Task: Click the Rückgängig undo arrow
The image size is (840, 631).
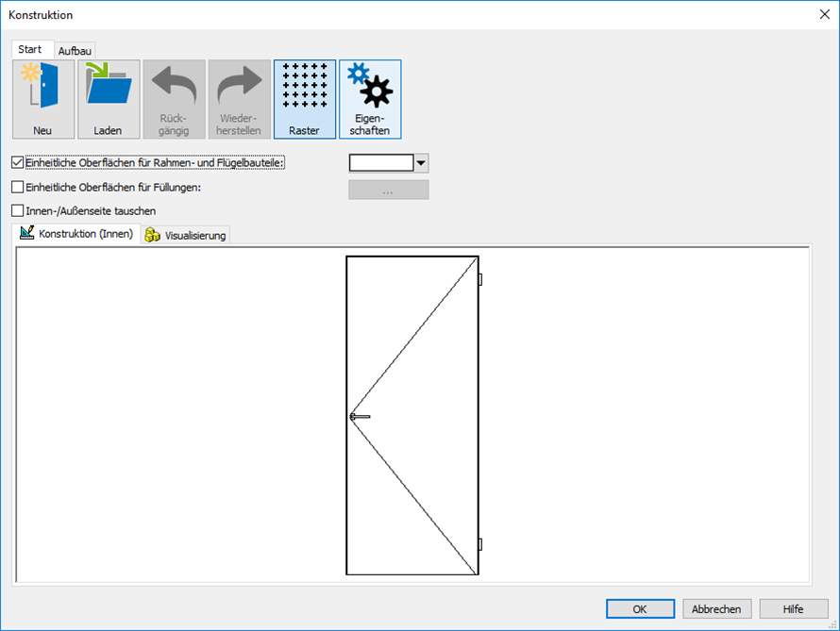Action: click(174, 99)
